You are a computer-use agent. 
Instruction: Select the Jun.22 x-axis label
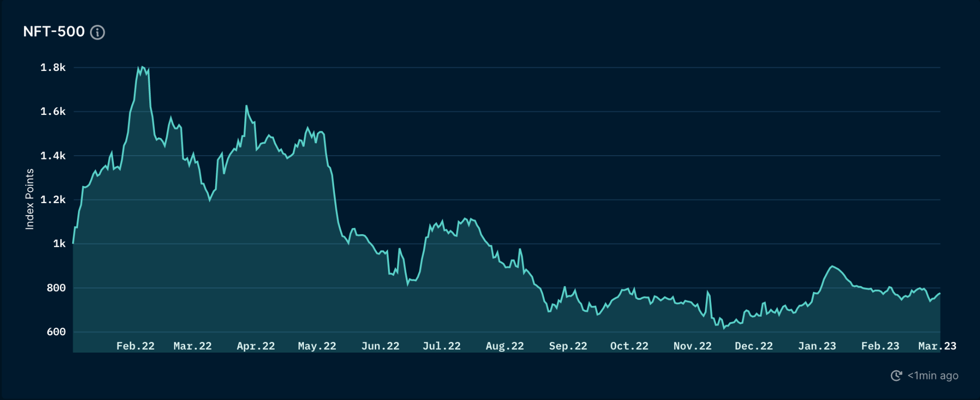pyautogui.click(x=380, y=346)
